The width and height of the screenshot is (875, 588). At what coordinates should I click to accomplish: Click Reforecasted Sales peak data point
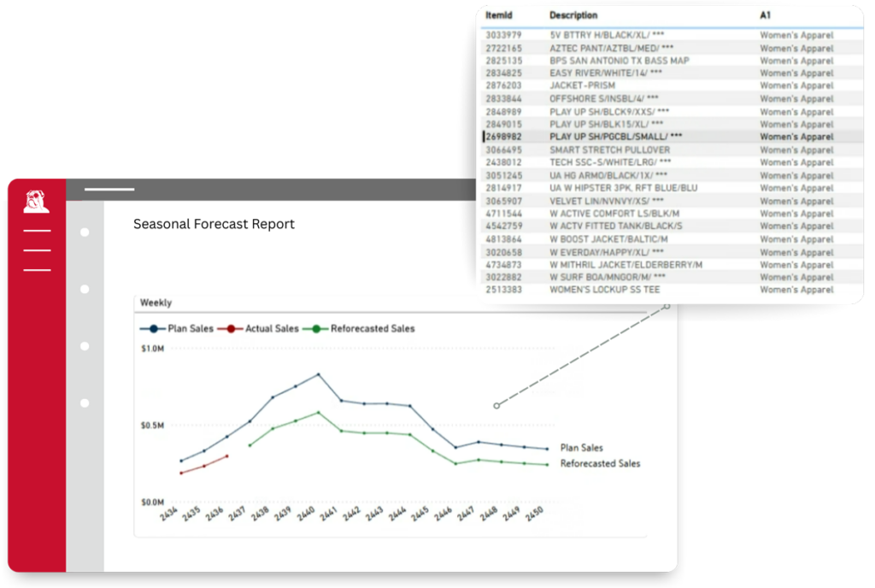319,412
